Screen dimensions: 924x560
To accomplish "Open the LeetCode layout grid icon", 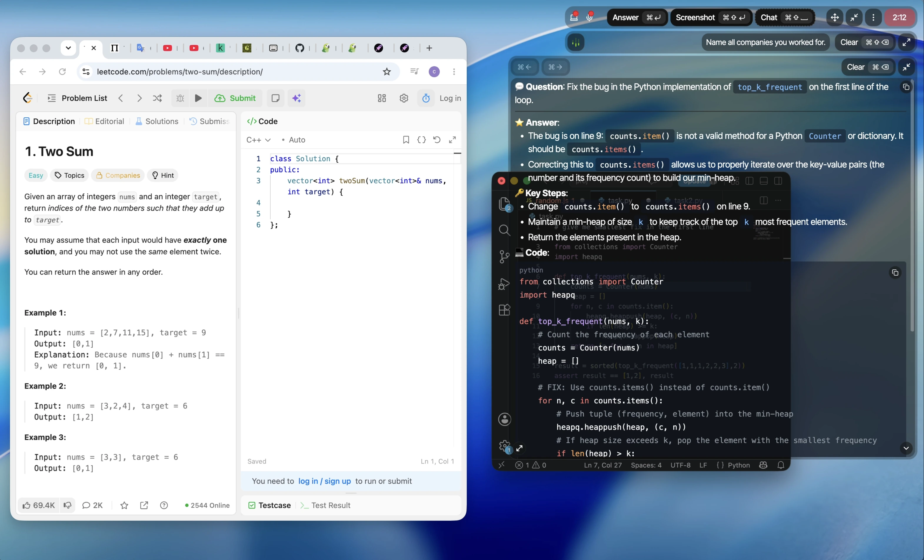I will click(x=382, y=98).
